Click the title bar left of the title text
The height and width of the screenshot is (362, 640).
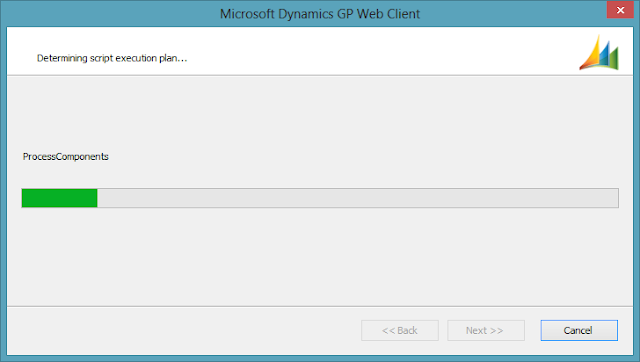click(x=110, y=13)
